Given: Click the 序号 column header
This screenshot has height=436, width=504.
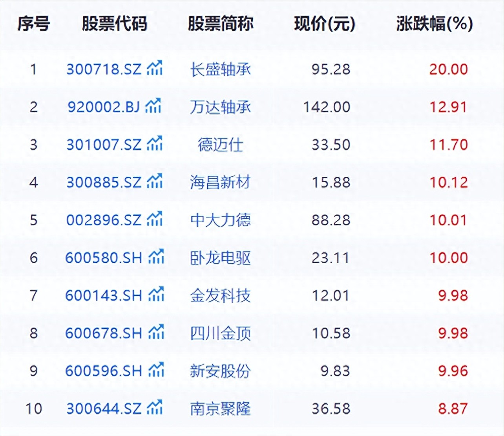Looking at the screenshot, I should (34, 24).
